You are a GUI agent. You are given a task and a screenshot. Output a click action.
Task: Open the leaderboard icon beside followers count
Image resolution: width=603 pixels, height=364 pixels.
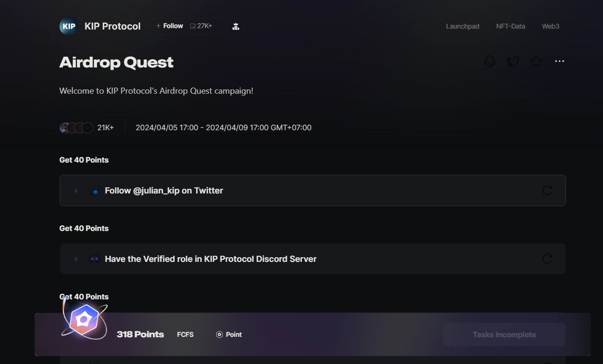tap(236, 26)
